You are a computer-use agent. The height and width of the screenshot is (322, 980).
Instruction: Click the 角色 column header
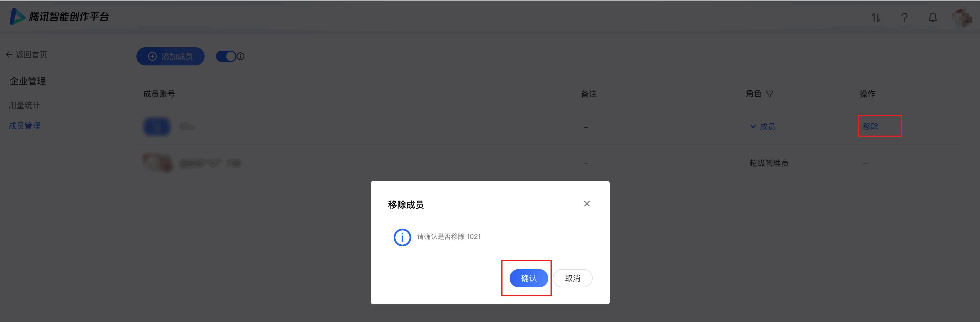pos(753,94)
